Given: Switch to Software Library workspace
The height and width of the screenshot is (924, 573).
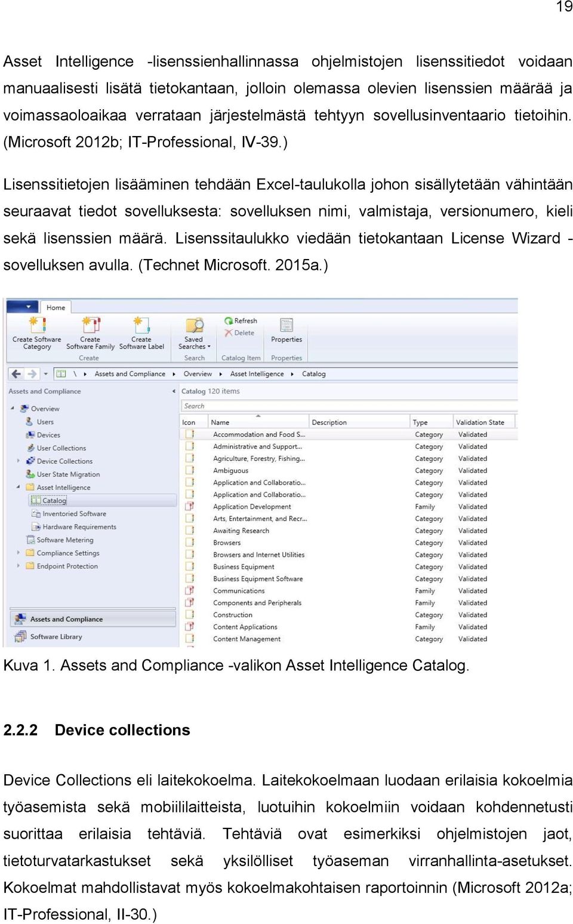Looking at the screenshot, I should (93, 637).
